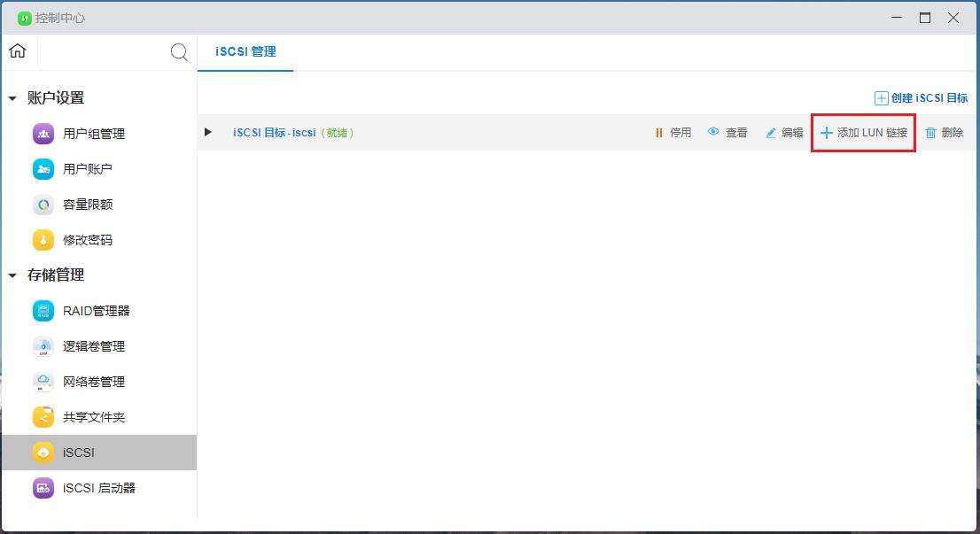Switch to iSCSI 管理 tab
The width and height of the screenshot is (980, 534).
coord(245,51)
